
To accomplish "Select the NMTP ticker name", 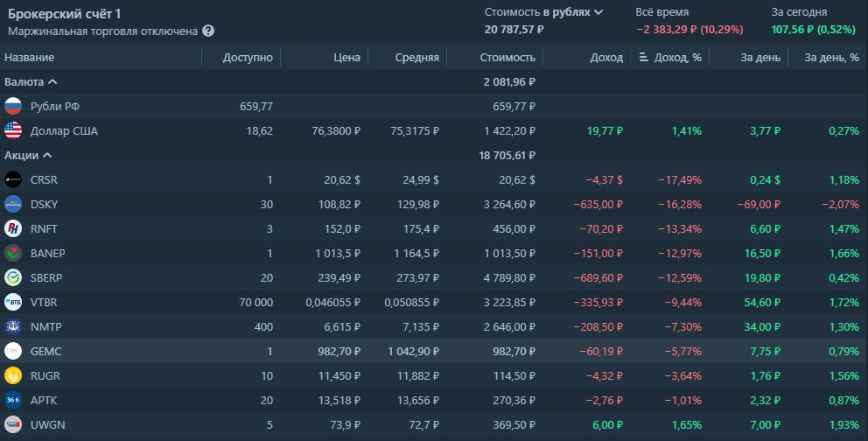I will (45, 326).
